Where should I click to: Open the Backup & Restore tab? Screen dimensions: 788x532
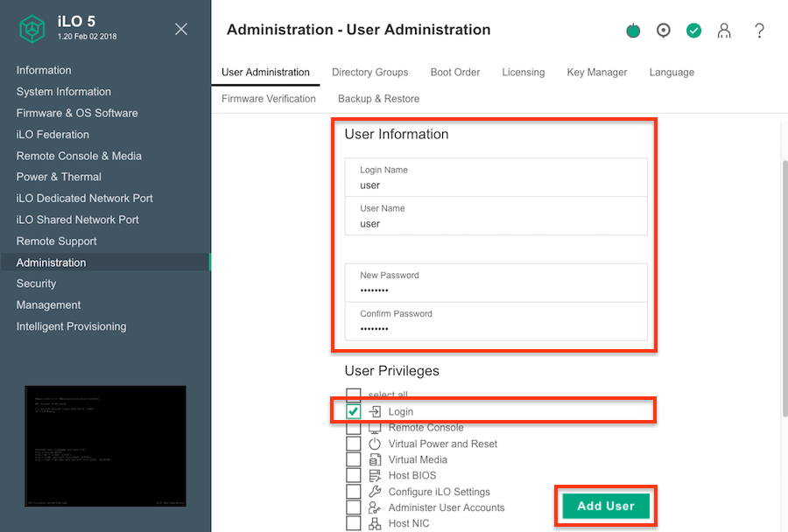tap(378, 99)
